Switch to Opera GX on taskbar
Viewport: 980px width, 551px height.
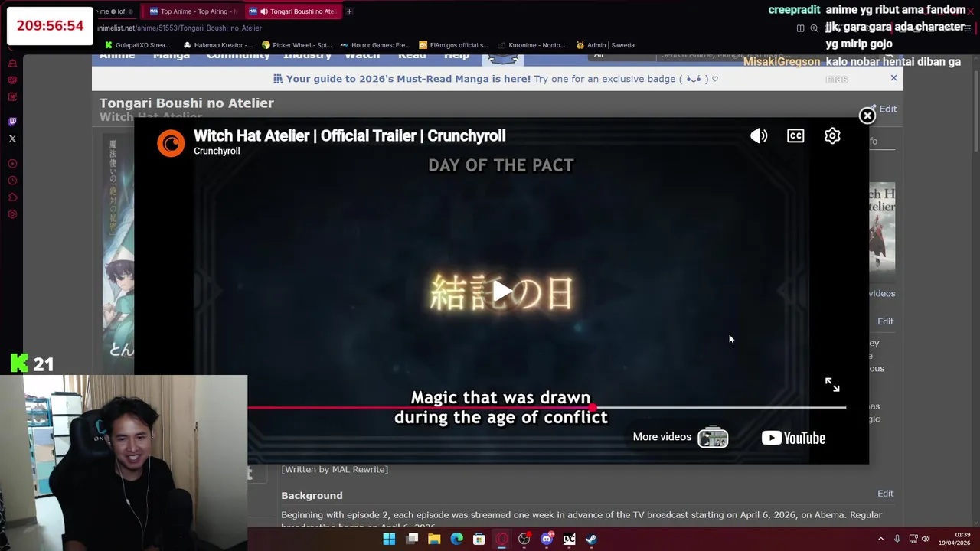(501, 539)
